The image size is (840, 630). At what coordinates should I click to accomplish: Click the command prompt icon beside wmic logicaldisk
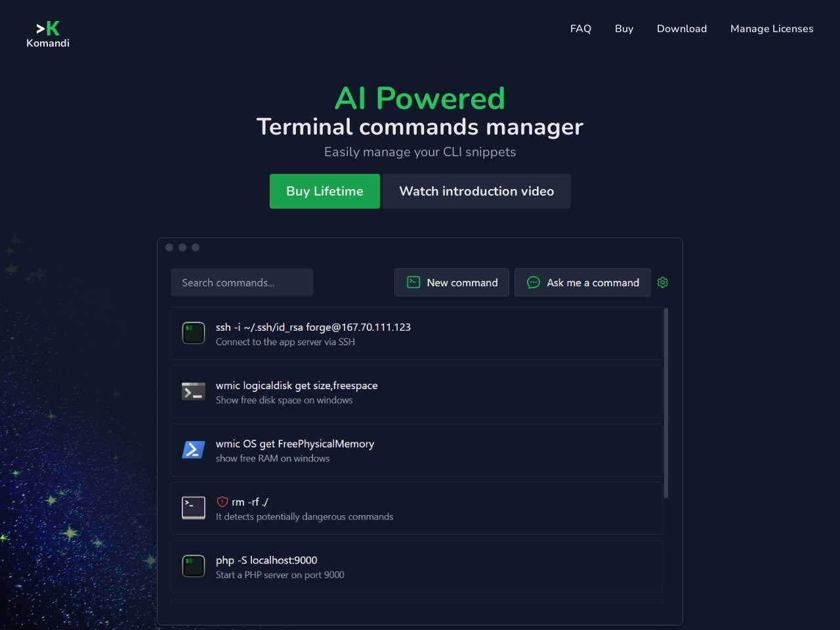coord(194,392)
